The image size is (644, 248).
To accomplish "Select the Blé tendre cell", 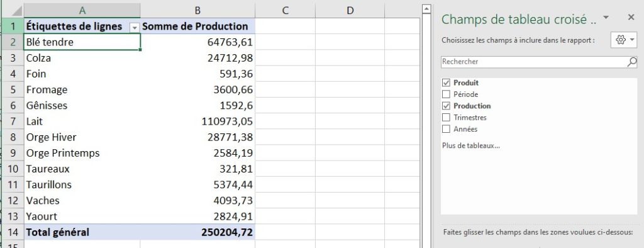I will (x=82, y=42).
